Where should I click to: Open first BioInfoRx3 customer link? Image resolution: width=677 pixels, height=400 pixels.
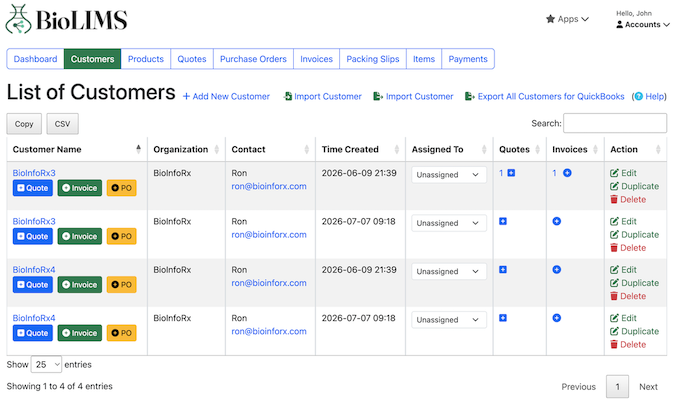pos(34,173)
